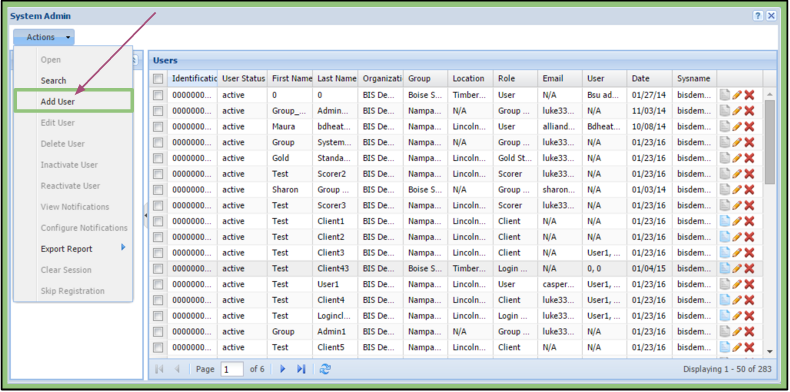
Task: Go to the next page using the arrow
Action: pyautogui.click(x=283, y=369)
